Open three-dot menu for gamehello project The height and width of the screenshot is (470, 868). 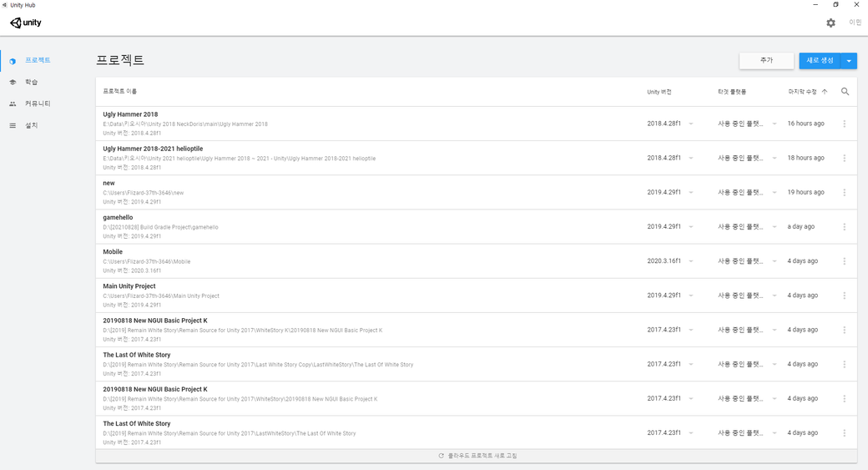coord(844,227)
